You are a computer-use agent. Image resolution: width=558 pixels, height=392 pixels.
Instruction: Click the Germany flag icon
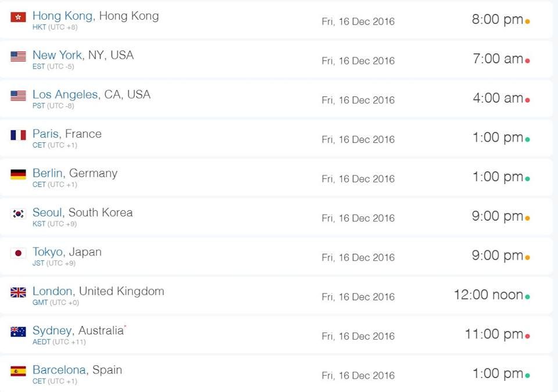[18, 174]
